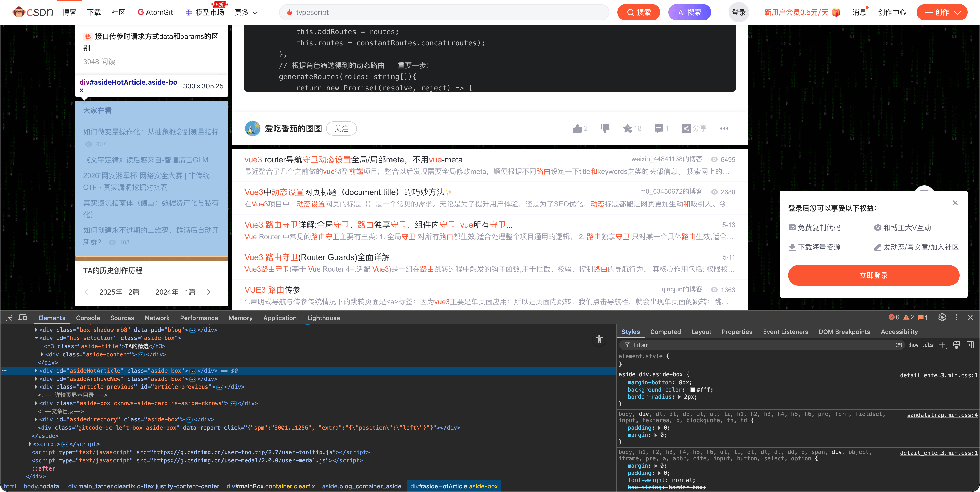The image size is (980, 492).
Task: Click the DevTools error count indicator
Action: click(x=894, y=317)
